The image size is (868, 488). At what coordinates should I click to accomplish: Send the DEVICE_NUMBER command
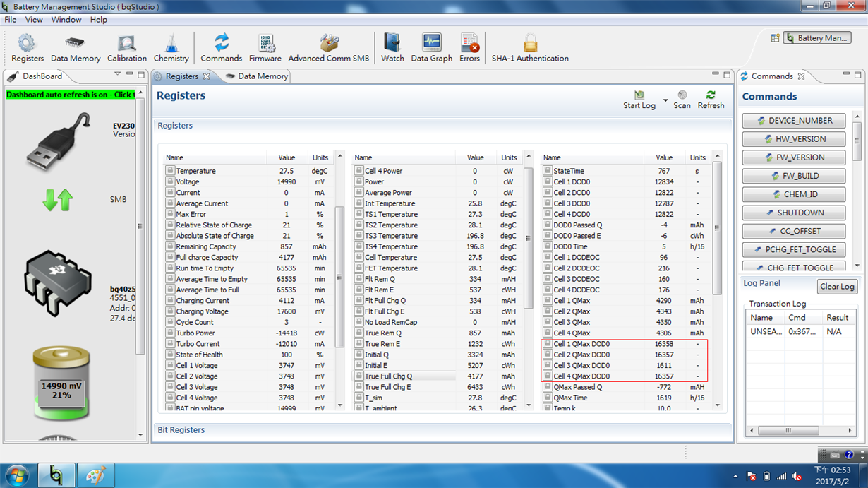(794, 121)
